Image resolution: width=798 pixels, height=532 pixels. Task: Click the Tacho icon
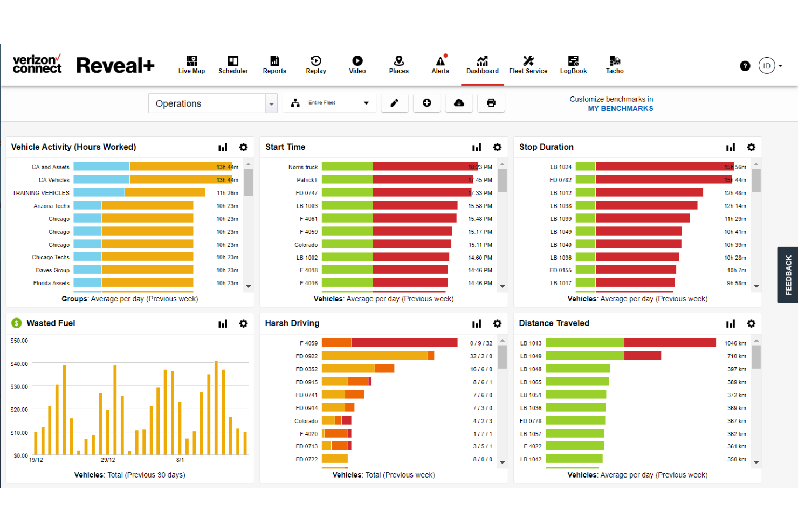614,65
